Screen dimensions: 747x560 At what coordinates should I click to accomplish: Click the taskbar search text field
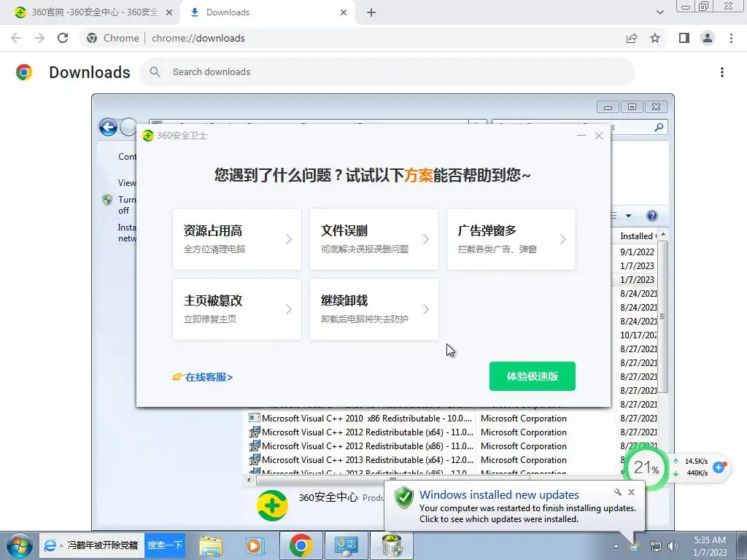click(x=102, y=545)
